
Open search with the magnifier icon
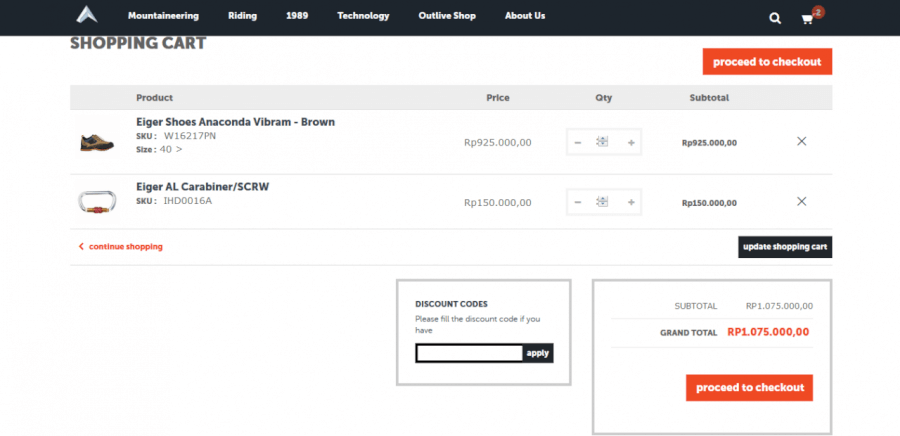(x=775, y=18)
